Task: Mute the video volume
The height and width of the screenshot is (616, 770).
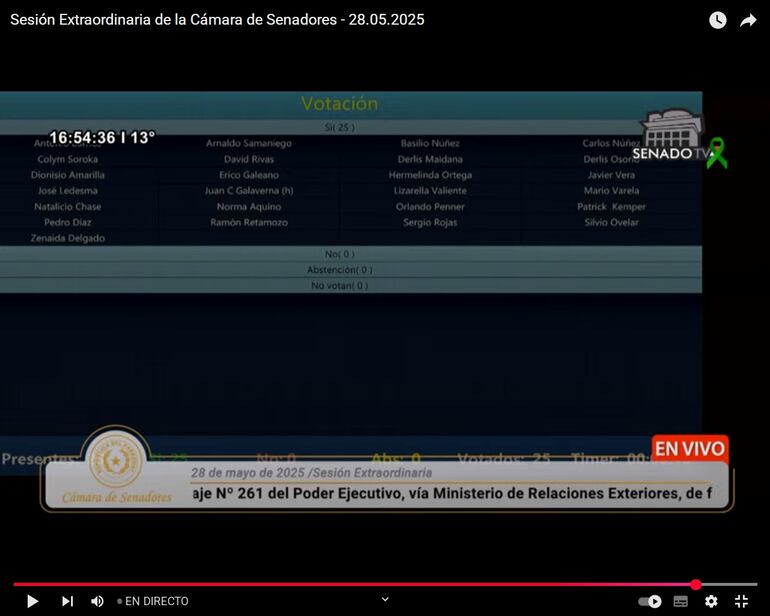Action: [97, 601]
